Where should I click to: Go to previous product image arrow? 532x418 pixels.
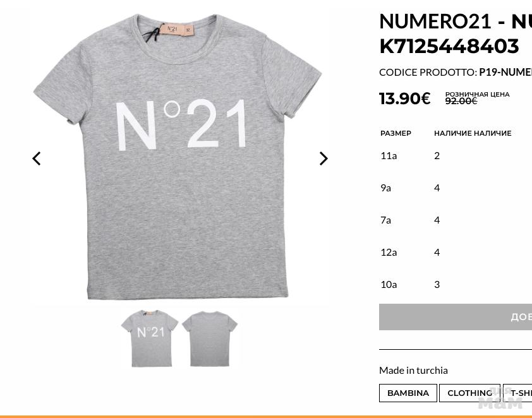(x=37, y=158)
